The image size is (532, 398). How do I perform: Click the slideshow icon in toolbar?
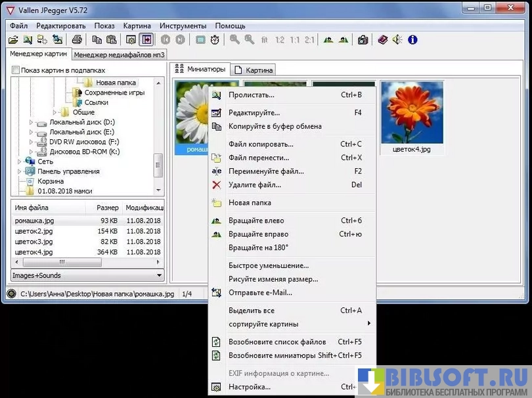tap(146, 40)
